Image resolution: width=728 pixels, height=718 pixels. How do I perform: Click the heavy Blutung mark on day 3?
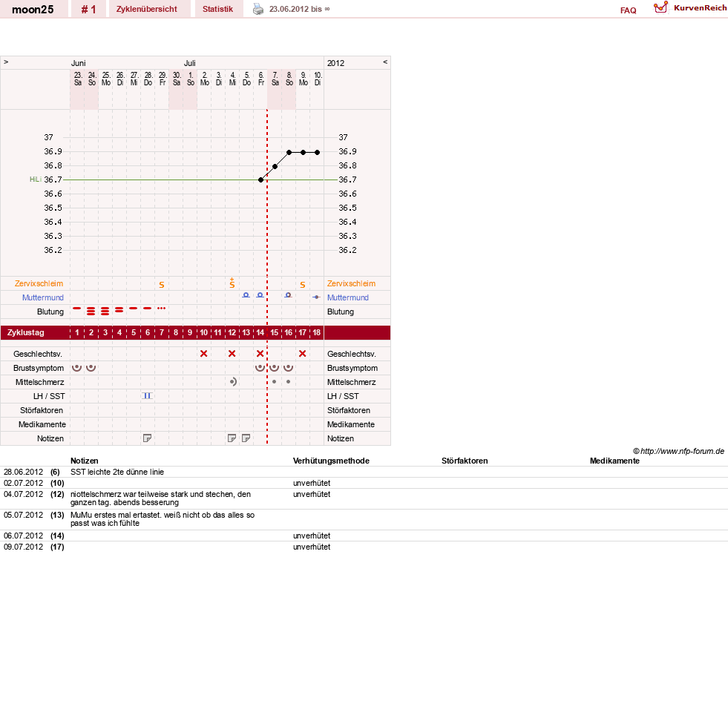click(105, 311)
